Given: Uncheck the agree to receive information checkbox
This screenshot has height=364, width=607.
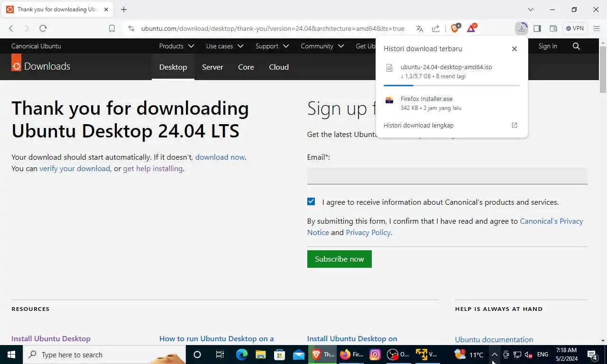Looking at the screenshot, I should (x=311, y=201).
